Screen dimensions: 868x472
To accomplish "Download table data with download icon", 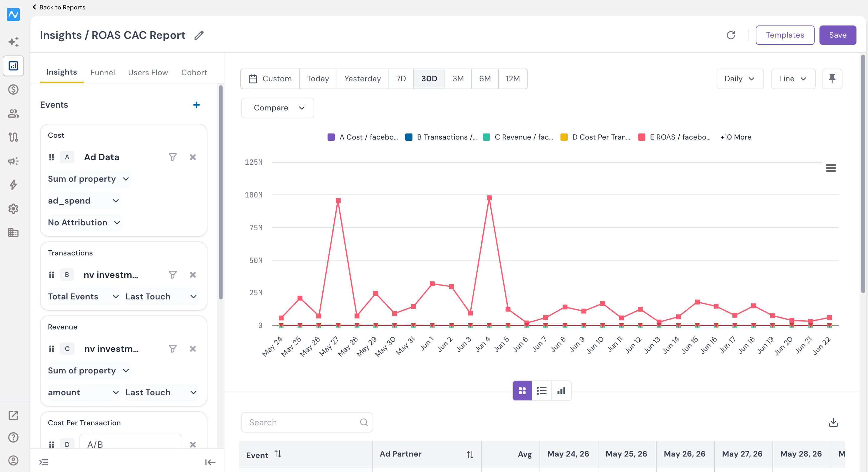I will pyautogui.click(x=833, y=422).
